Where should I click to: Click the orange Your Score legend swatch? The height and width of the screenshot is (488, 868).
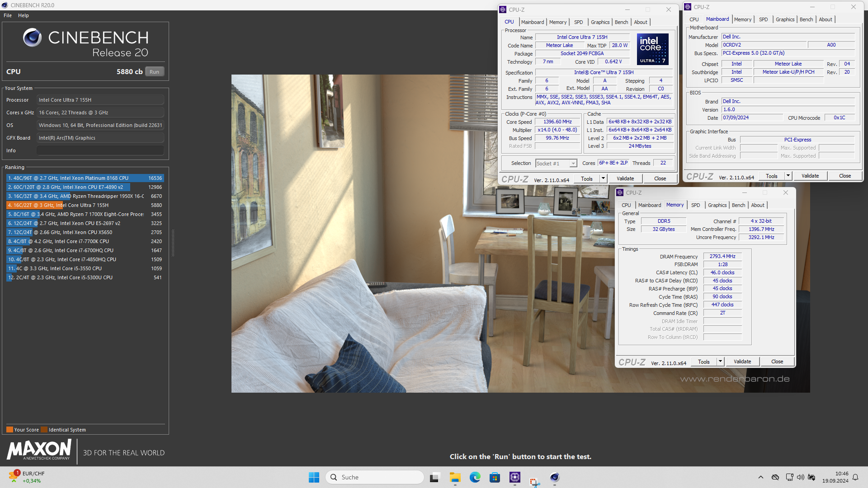coord(9,430)
